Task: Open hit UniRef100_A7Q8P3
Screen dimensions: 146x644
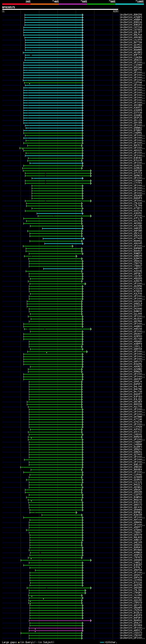Action: [131, 17]
